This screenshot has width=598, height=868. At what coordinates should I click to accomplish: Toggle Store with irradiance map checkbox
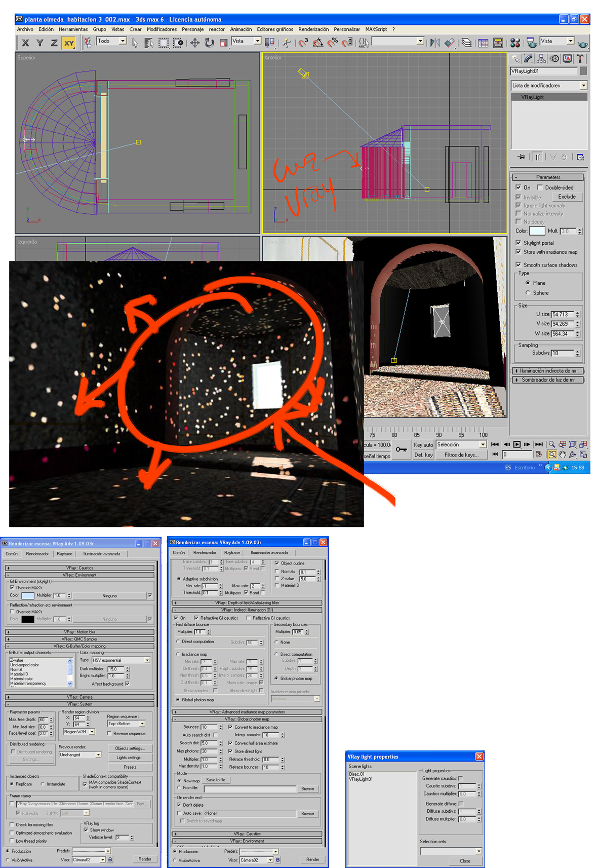click(x=519, y=252)
